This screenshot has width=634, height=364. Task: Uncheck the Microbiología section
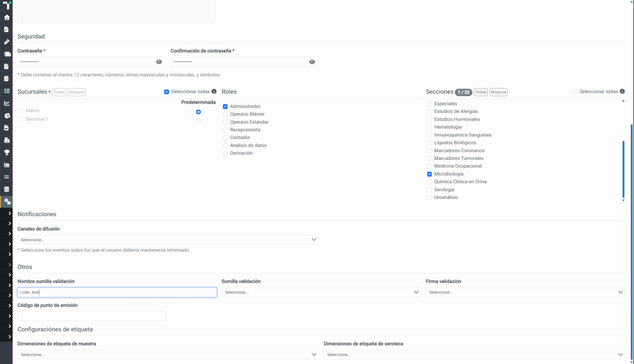pos(429,174)
